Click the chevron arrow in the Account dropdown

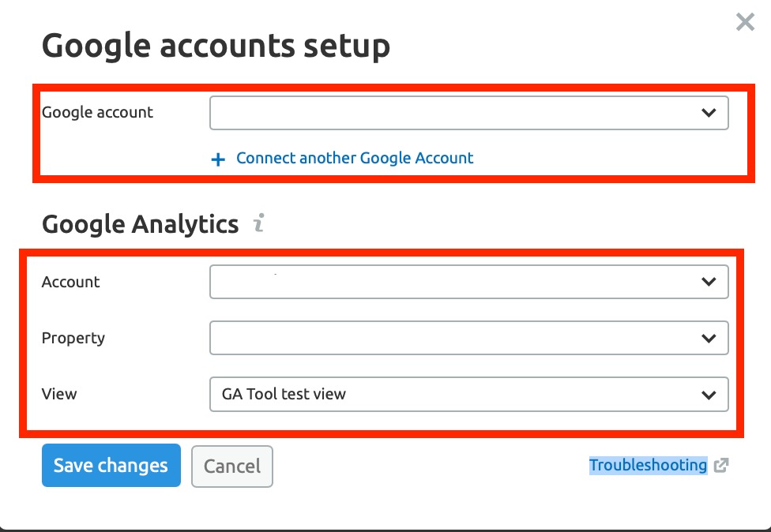709,282
